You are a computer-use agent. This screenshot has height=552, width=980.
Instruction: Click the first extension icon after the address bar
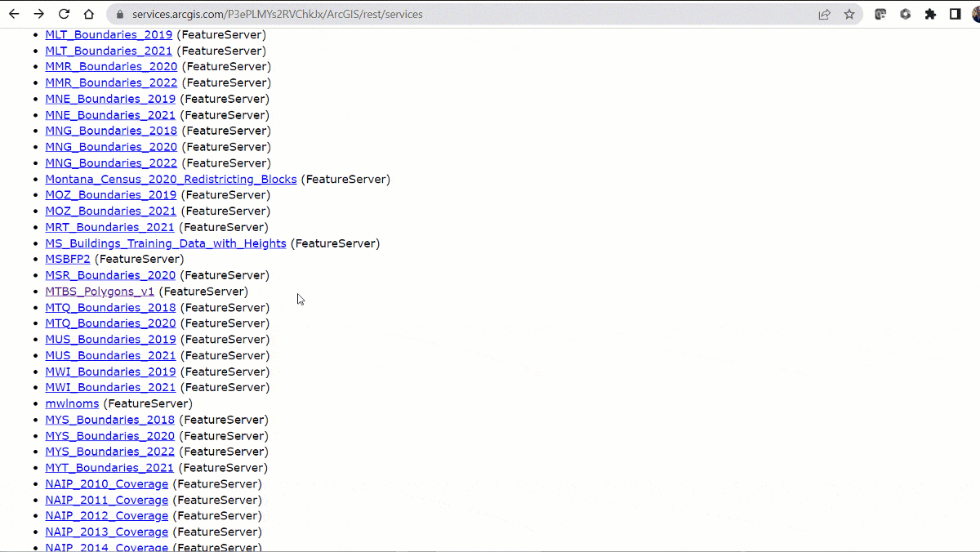click(x=880, y=13)
